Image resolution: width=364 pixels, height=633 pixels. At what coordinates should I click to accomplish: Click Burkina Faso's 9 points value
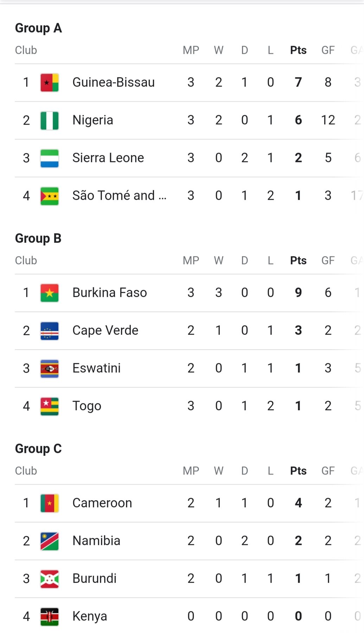click(298, 293)
